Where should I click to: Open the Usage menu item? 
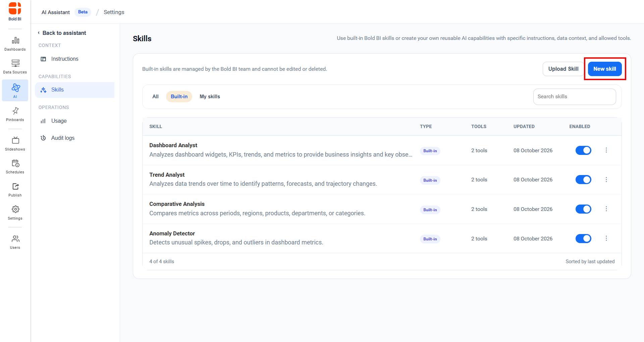click(x=74, y=121)
